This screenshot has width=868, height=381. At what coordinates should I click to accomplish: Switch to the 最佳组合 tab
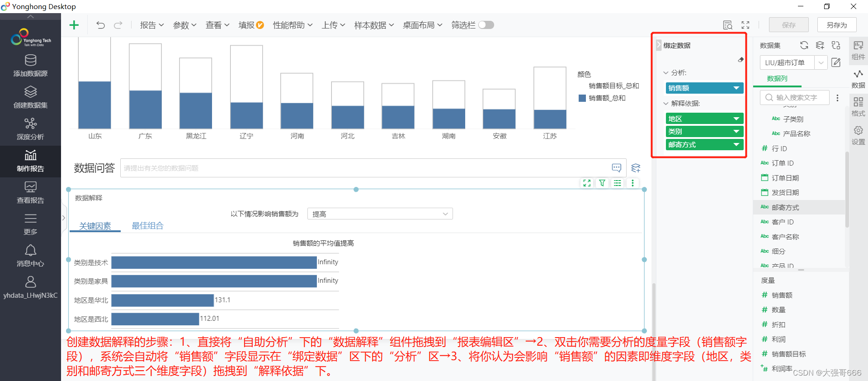(x=147, y=226)
